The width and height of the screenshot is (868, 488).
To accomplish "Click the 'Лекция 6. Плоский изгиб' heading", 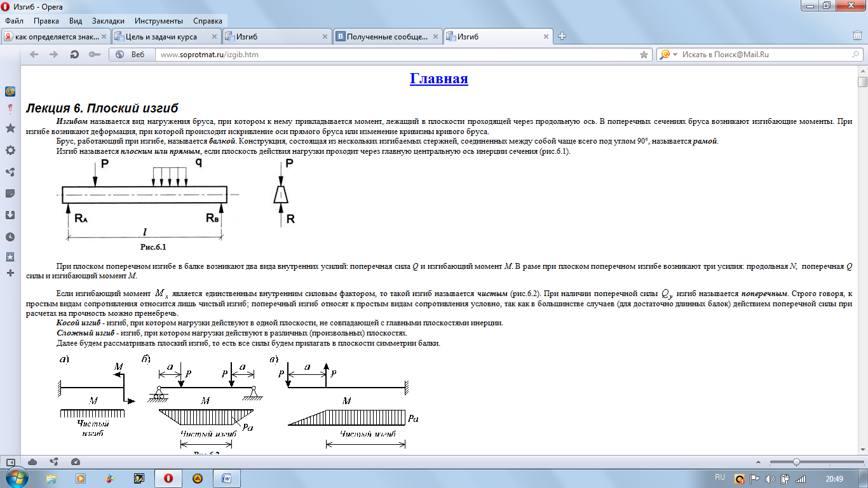I will [102, 108].
